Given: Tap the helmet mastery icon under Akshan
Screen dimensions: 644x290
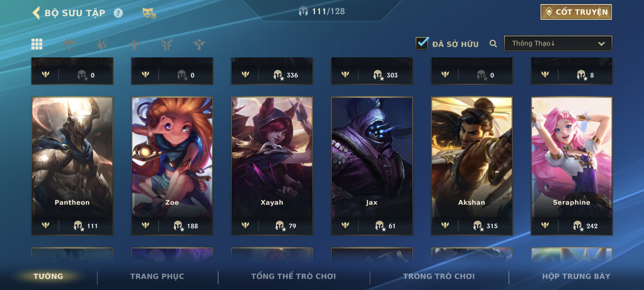Looking at the screenshot, I should click(478, 226).
